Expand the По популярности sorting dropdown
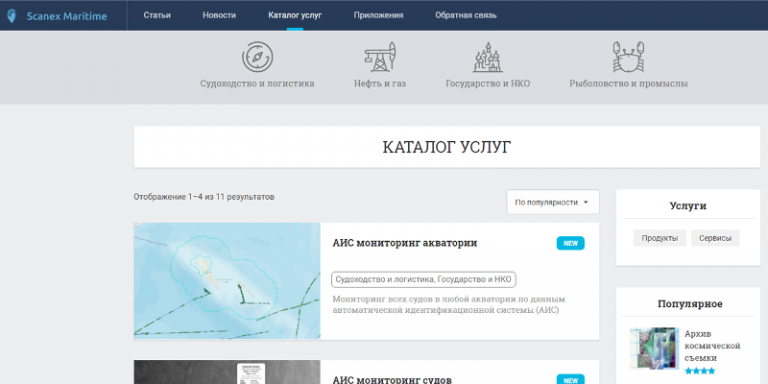 pyautogui.click(x=552, y=202)
